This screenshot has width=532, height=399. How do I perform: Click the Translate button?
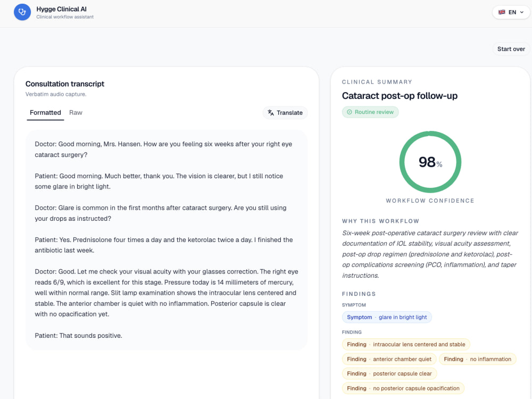[x=285, y=113]
